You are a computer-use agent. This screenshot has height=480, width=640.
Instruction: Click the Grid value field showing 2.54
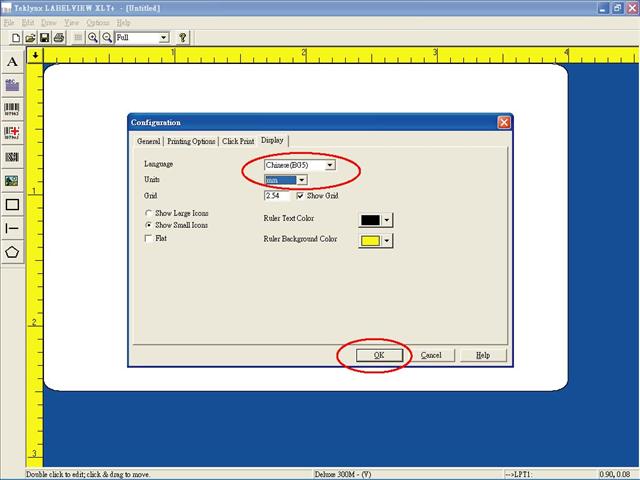(278, 196)
